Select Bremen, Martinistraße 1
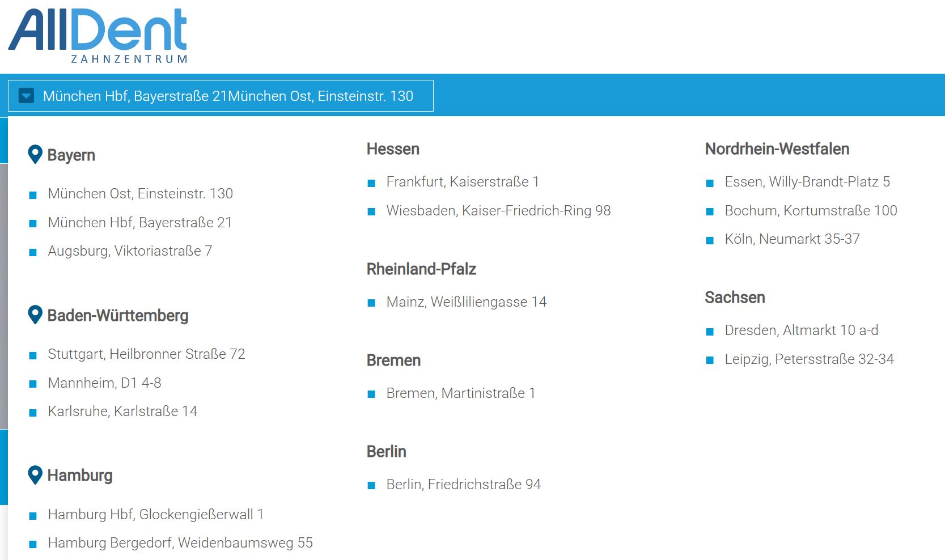This screenshot has width=945, height=560. [x=460, y=393]
